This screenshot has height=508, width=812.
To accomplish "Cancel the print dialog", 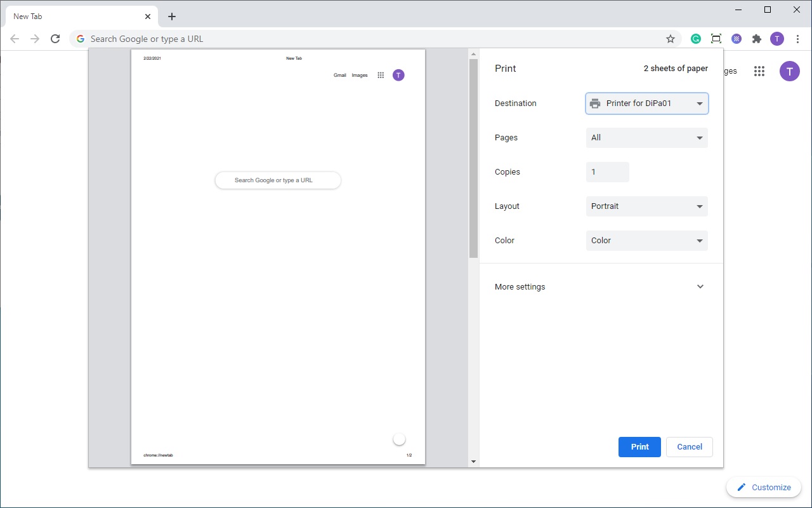I will click(689, 447).
